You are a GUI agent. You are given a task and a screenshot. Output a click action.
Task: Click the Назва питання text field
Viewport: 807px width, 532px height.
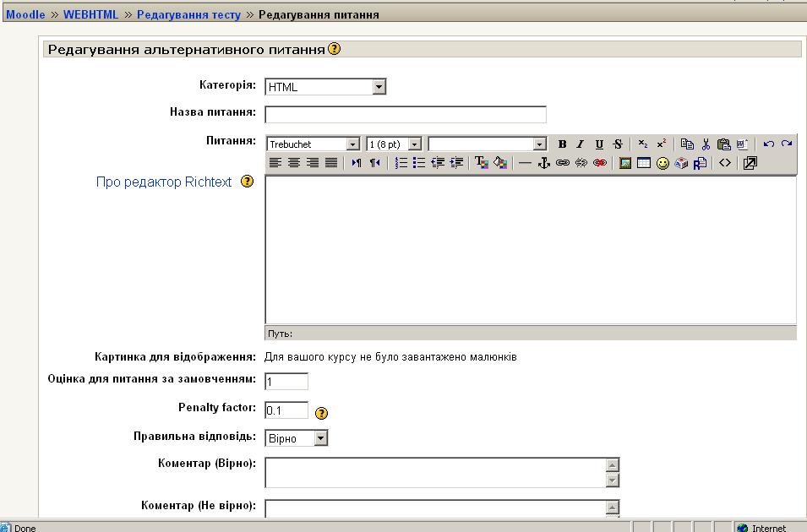tap(406, 114)
